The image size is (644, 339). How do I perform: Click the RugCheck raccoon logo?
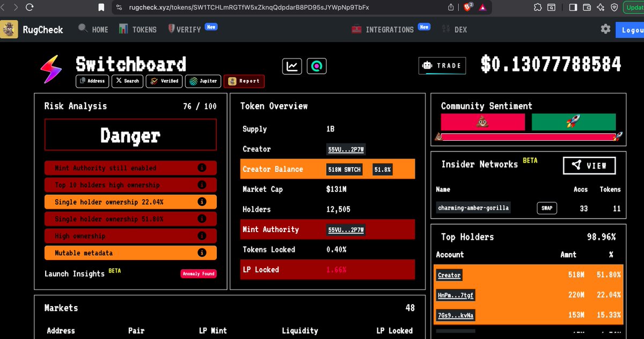(9, 29)
